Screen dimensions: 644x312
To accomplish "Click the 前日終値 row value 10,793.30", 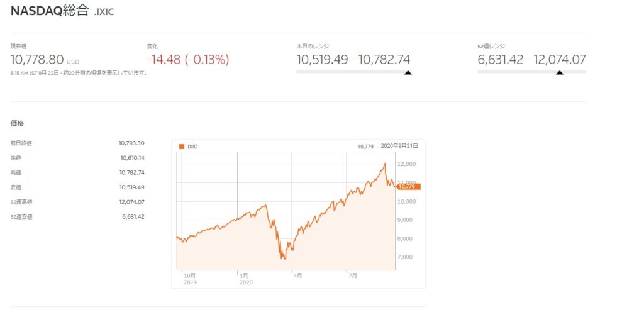I will (131, 143).
